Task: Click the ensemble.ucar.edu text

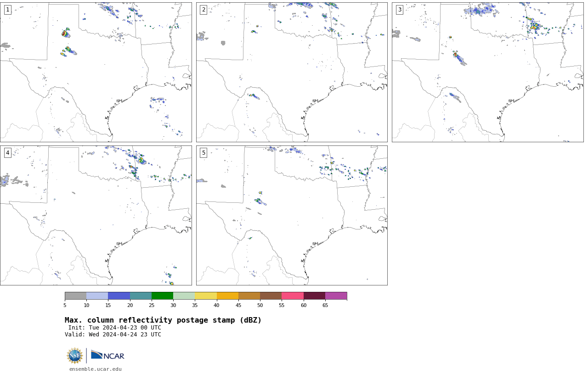Action: [x=96, y=369]
